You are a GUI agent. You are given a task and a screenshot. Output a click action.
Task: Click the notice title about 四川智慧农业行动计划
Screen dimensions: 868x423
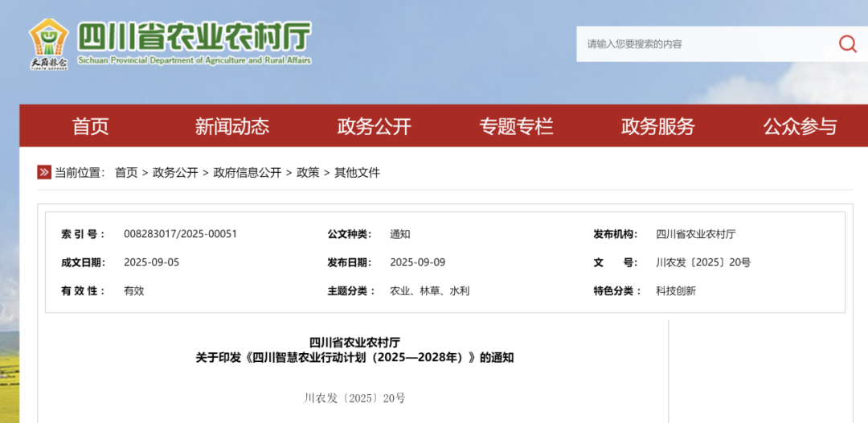pos(354,357)
